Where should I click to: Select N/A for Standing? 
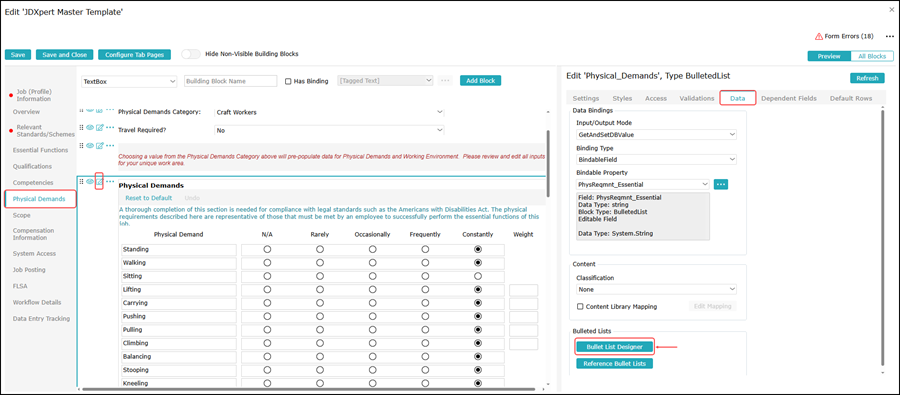[267, 250]
